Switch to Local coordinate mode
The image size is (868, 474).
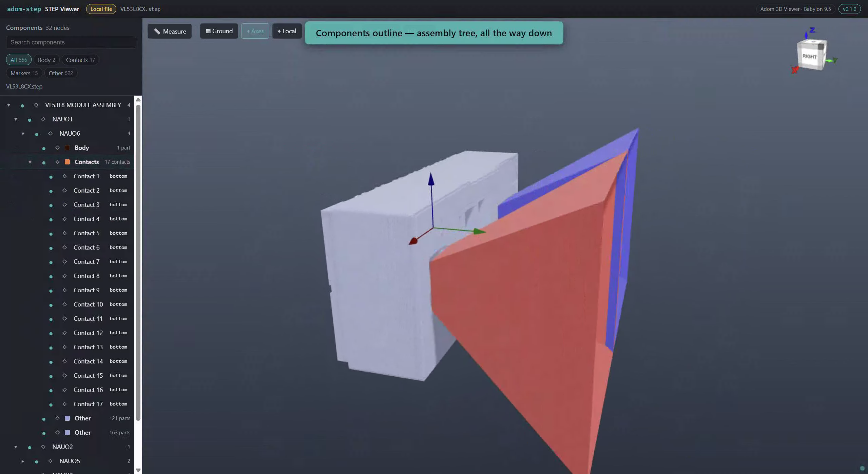point(287,31)
